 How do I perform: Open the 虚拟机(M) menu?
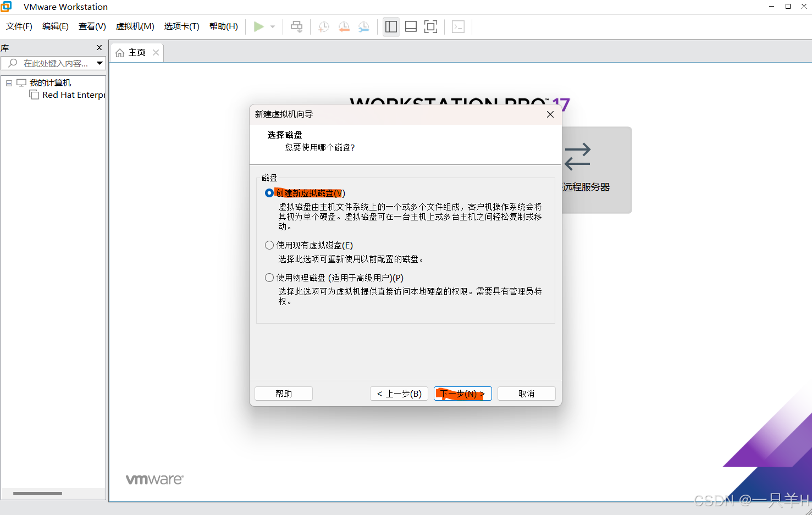135,26
